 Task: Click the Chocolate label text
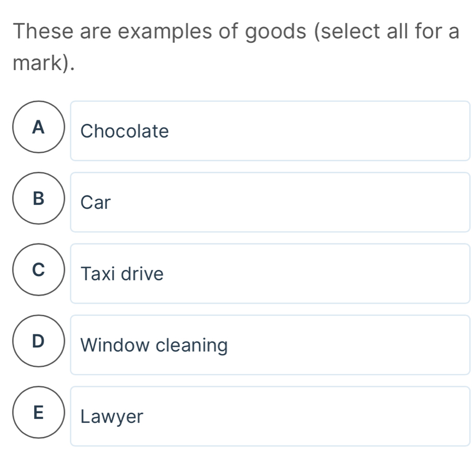pos(124,131)
